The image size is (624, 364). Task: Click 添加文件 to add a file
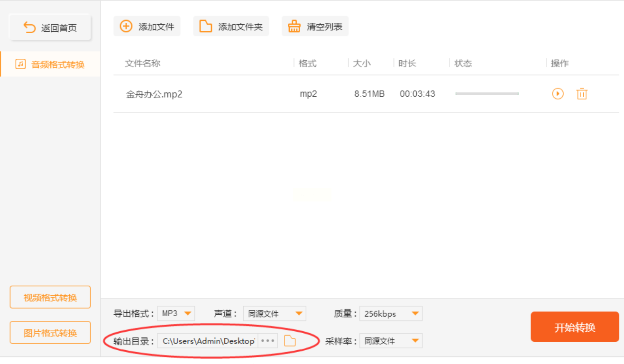[x=147, y=26]
